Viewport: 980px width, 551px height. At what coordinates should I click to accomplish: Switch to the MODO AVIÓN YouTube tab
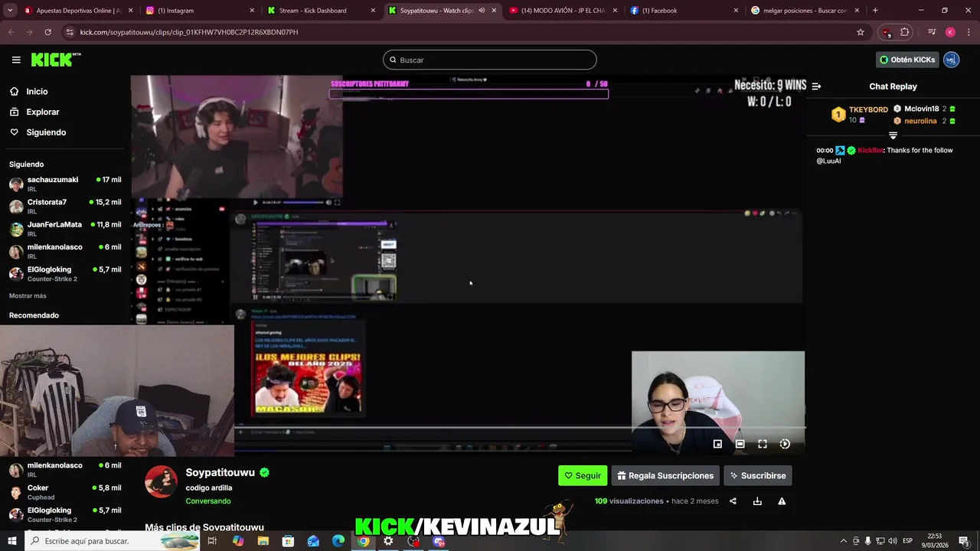pos(563,10)
